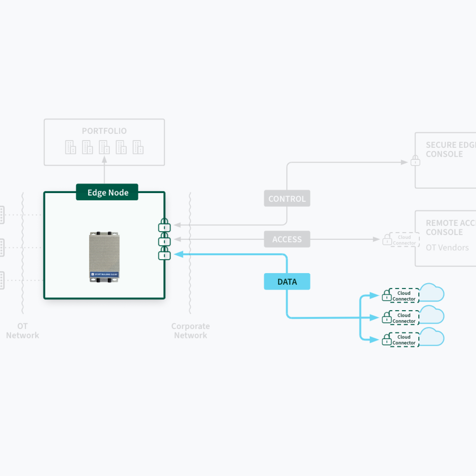
Task: Click the last building icon in Portfolio
Action: coord(138,147)
